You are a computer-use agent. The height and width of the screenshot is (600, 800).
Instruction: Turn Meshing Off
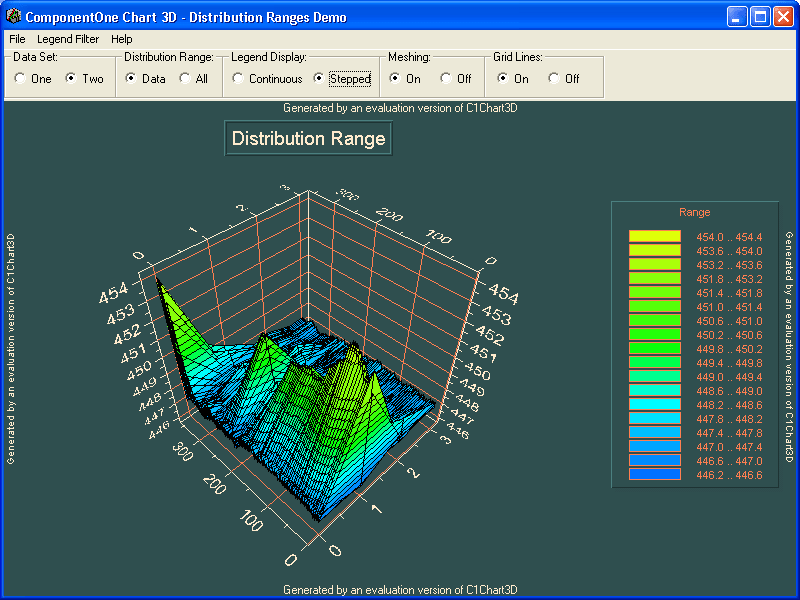point(446,79)
